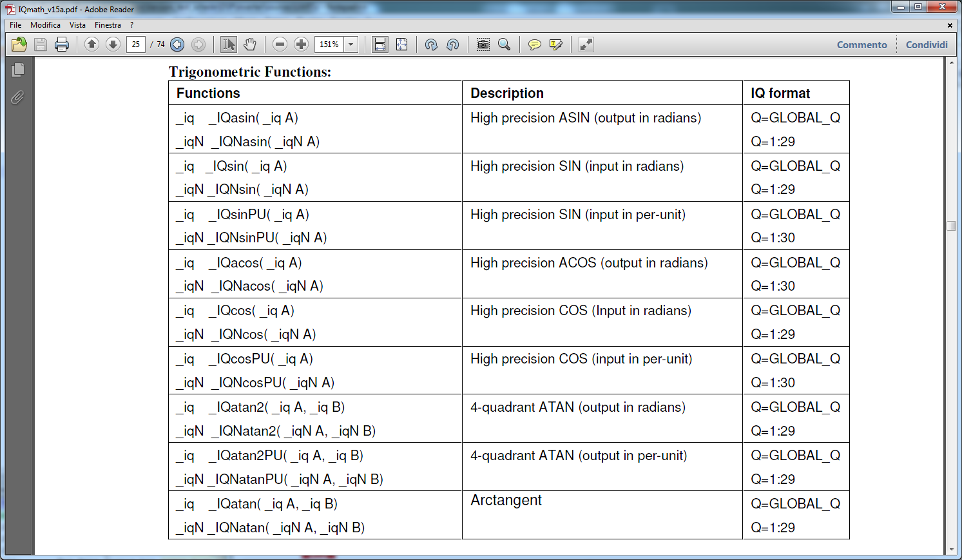The height and width of the screenshot is (560, 962).
Task: Take a snapshot with the camera tool
Action: tap(483, 44)
